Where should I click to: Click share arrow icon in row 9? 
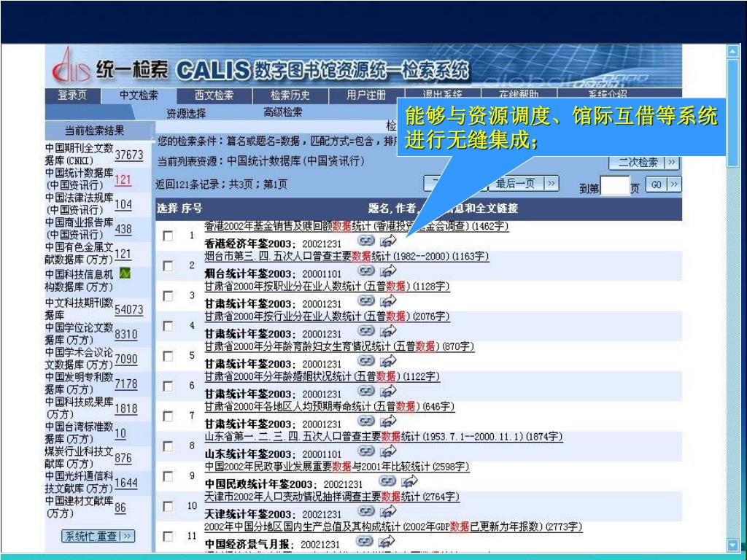(x=409, y=481)
